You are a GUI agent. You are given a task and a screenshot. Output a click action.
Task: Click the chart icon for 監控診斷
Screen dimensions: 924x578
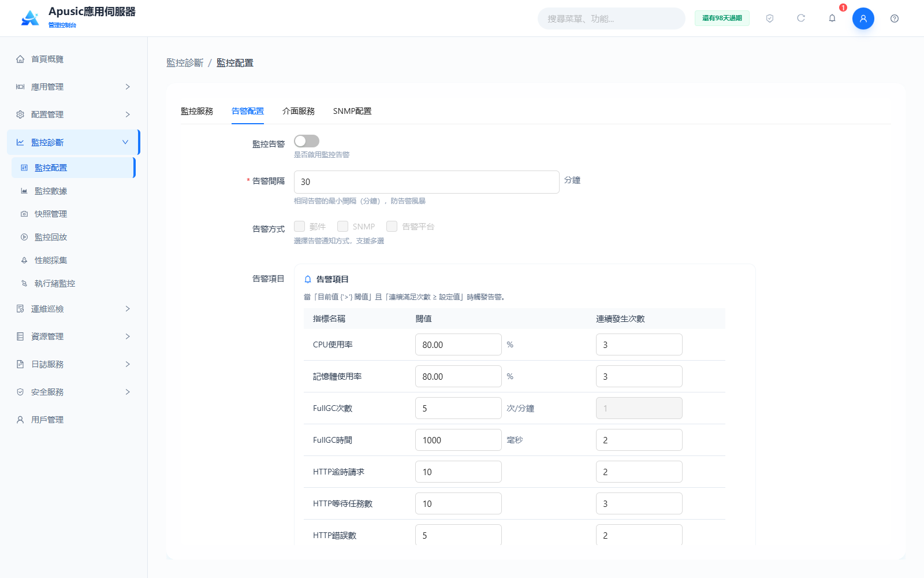[20, 142]
